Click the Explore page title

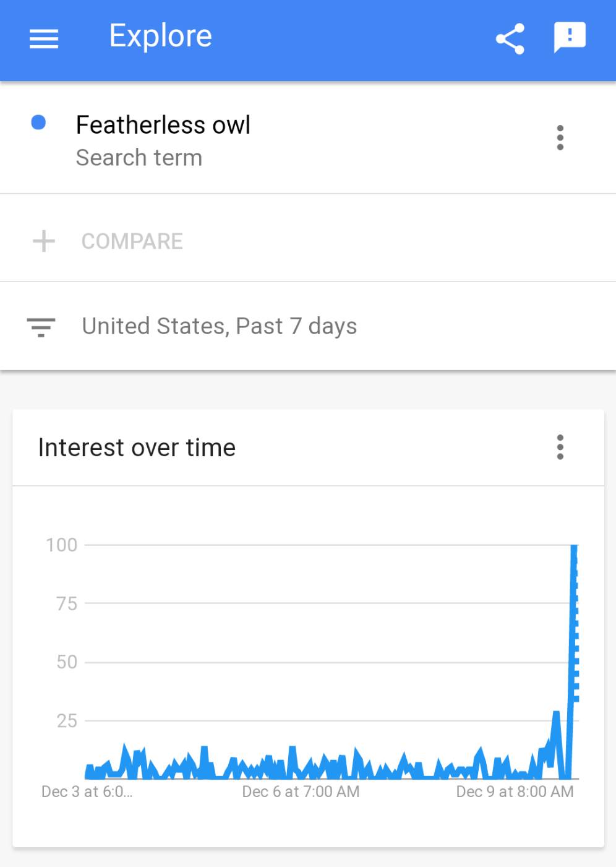point(161,36)
